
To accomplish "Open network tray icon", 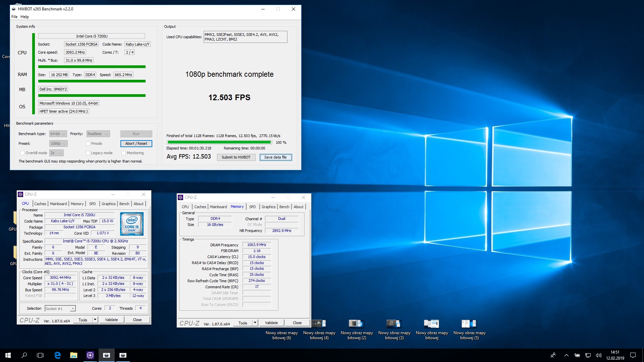I will click(588, 355).
